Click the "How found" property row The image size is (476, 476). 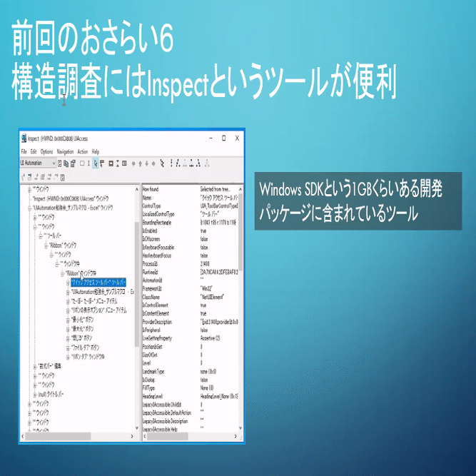point(191,189)
